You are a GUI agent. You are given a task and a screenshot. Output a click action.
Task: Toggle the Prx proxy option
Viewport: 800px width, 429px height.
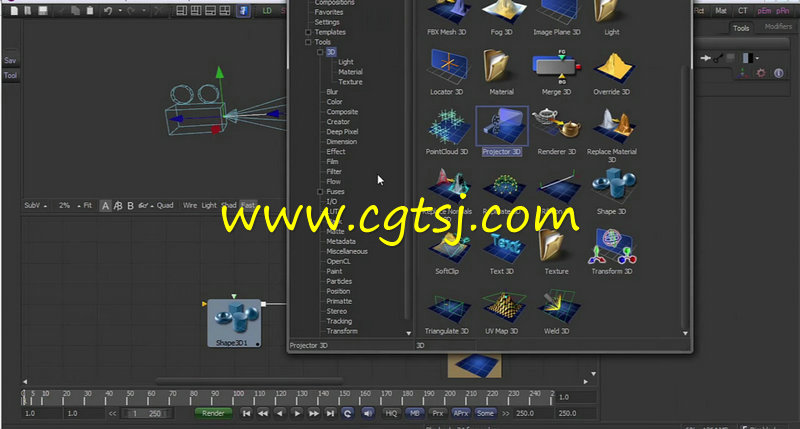click(438, 413)
